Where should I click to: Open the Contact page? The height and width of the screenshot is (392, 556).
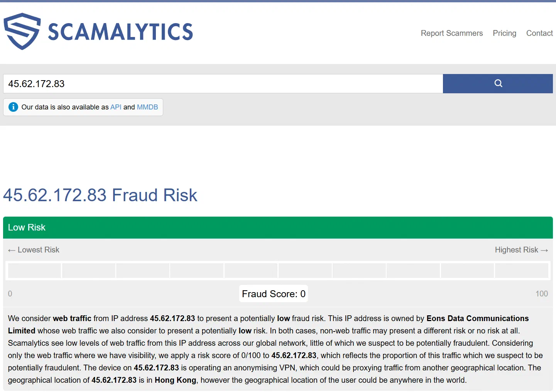[x=539, y=33]
